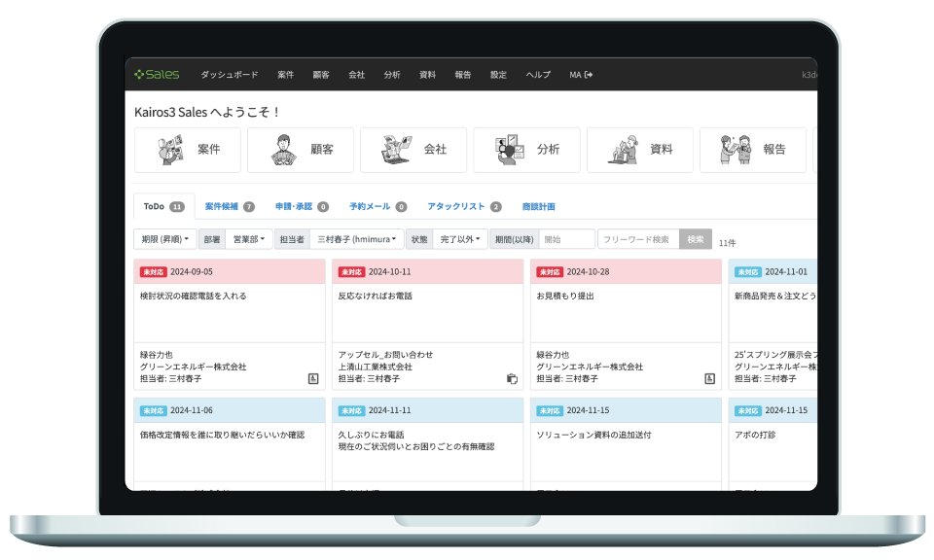Switch to the アタックリスト tab

464,206
